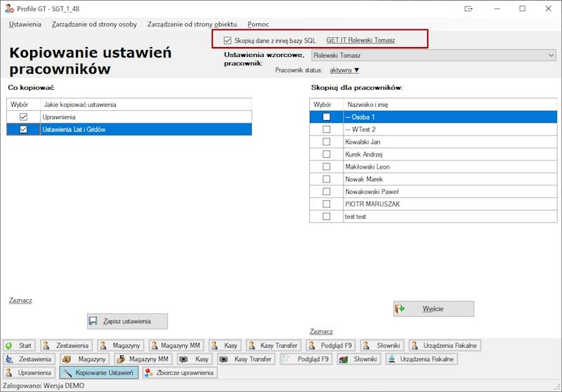Open Podgląd F9 button with document icon
This screenshot has width=562, height=392.
pos(306,359)
